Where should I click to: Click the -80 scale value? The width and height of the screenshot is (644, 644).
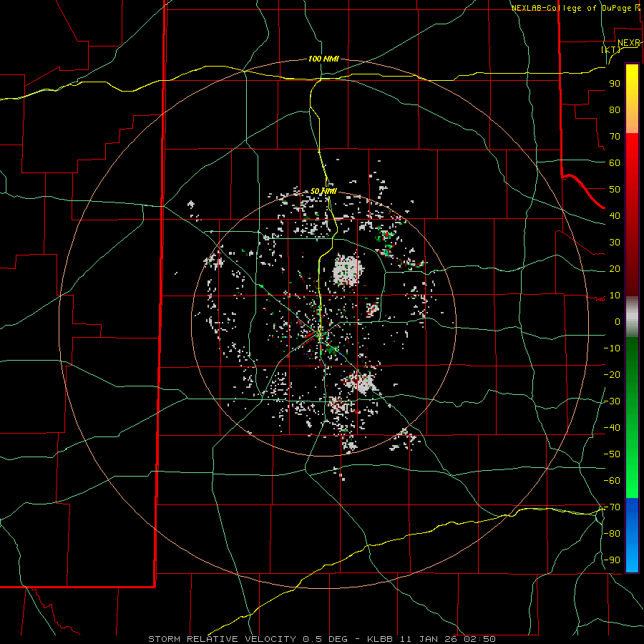[612, 534]
